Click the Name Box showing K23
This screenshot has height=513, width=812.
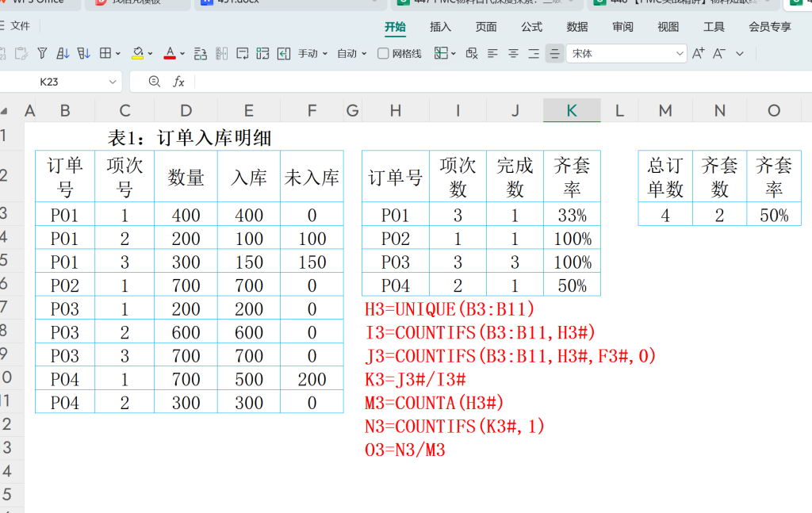pos(49,82)
